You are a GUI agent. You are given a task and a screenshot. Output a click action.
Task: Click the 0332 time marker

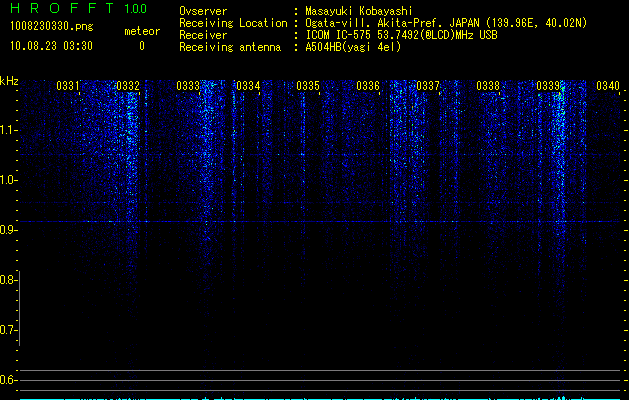[x=128, y=86]
